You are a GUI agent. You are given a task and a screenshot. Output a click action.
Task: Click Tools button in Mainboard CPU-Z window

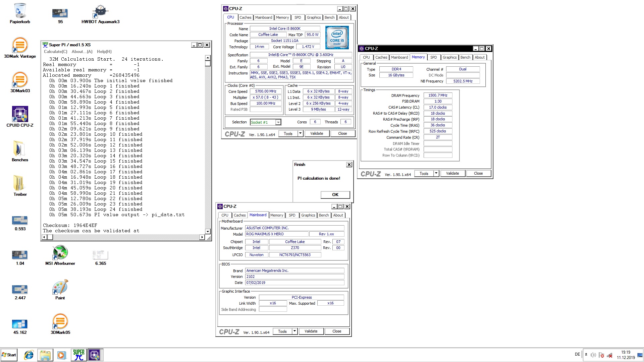[282, 331]
